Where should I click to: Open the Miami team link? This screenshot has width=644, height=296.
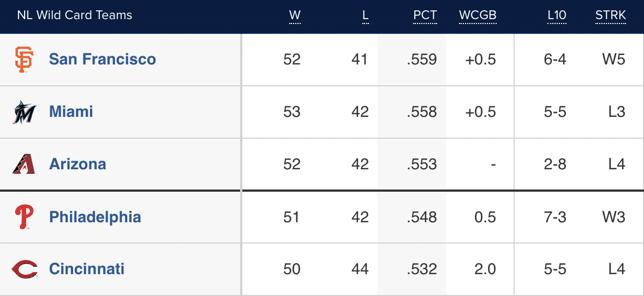pyautogui.click(x=71, y=111)
